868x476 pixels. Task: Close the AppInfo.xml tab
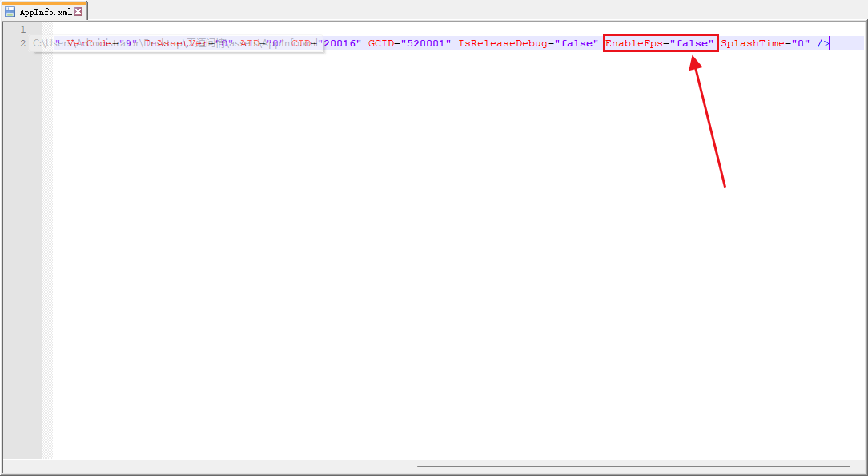(78, 12)
